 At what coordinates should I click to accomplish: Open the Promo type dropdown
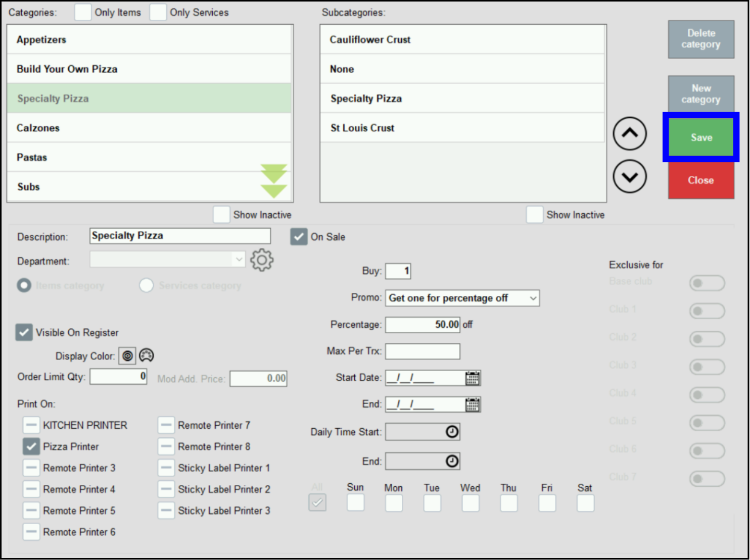[x=462, y=298]
